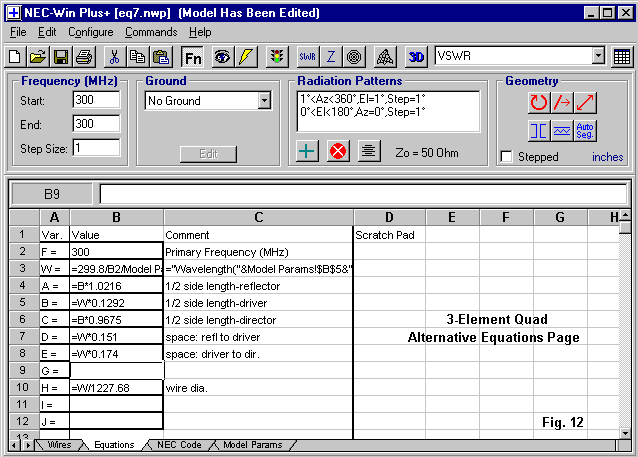Screen dimensions: 638x457
Task: Click the rotate geometry icon
Action: 539,102
